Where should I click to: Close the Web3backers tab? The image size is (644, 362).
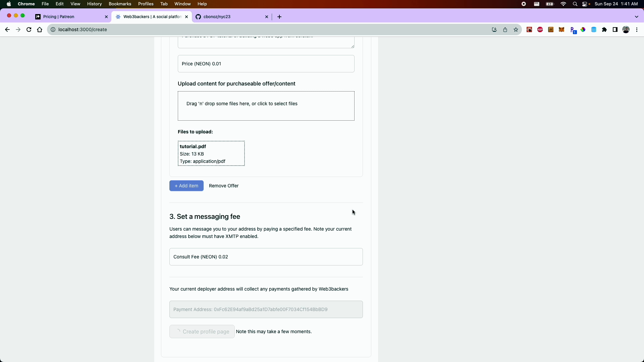click(x=186, y=17)
